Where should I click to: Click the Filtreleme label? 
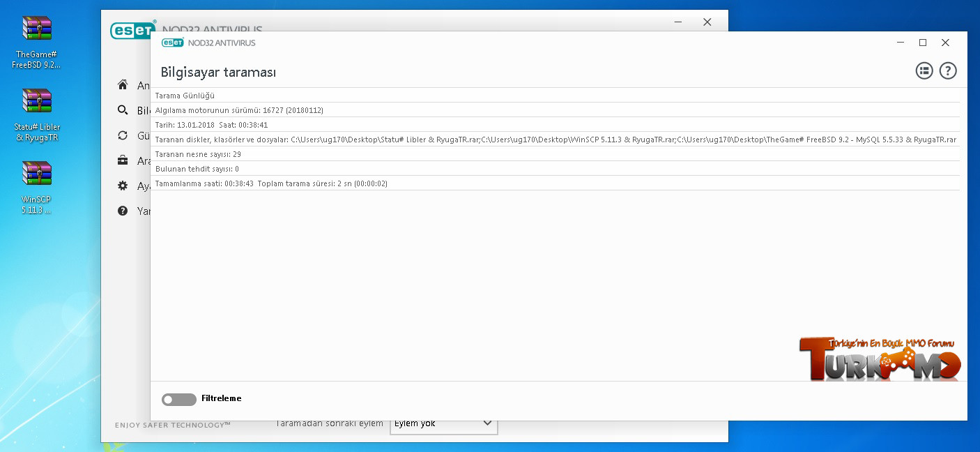pyautogui.click(x=222, y=399)
